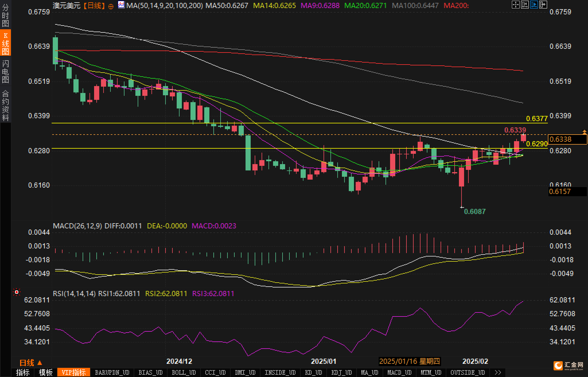The height and width of the screenshot is (377, 588).
Task: Choose the MACD_UD indicator
Action: [400, 372]
